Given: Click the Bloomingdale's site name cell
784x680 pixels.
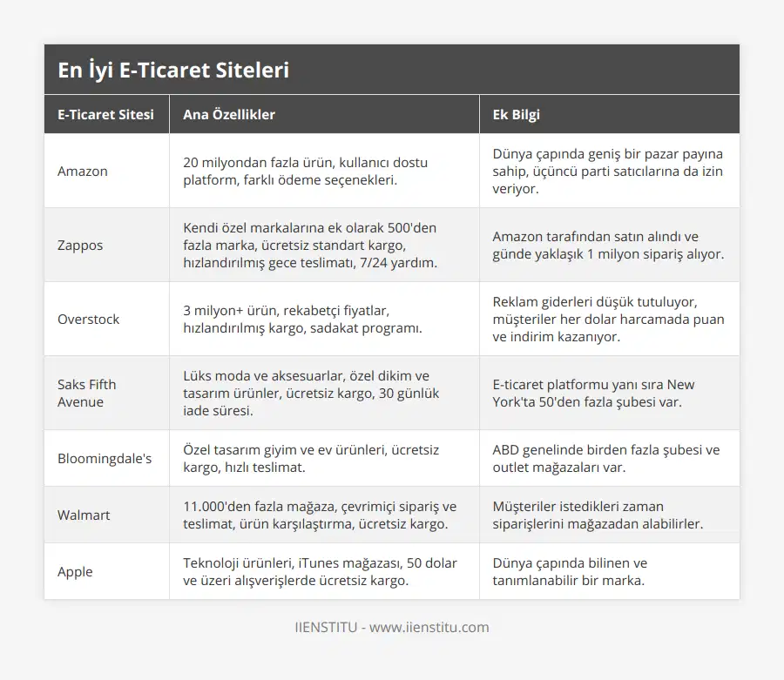Looking at the screenshot, I should click(x=105, y=458).
